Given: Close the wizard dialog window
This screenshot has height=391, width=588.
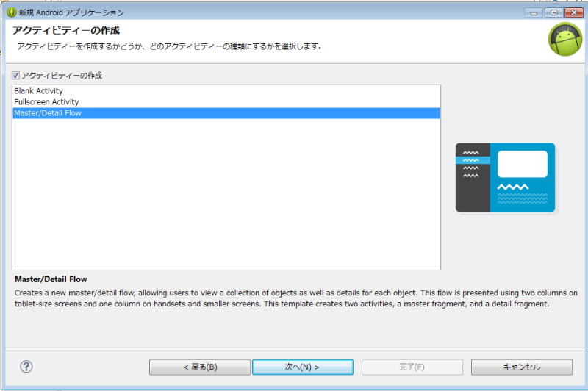Looking at the screenshot, I should click(x=574, y=12).
